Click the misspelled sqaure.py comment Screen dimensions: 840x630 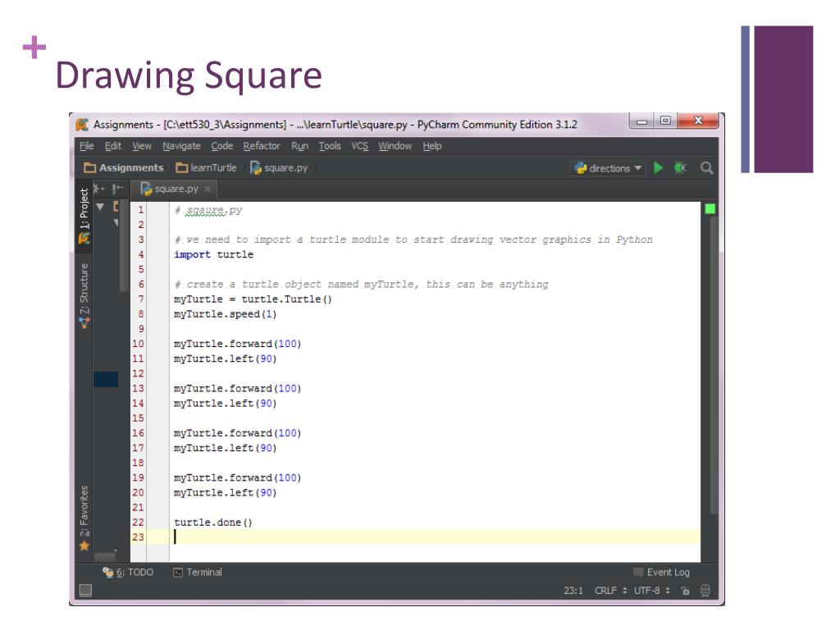pyautogui.click(x=209, y=210)
